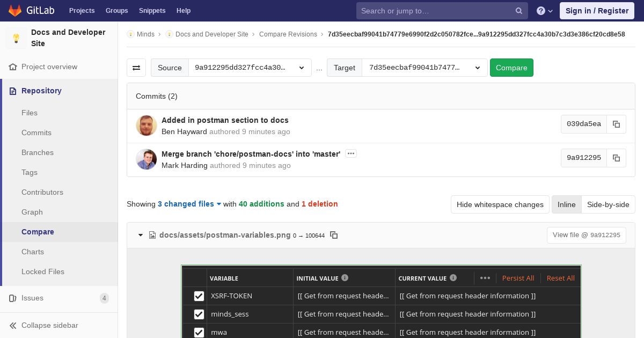Click Ben Hayward's avatar thumbnail
This screenshot has height=338, width=644.
pyautogui.click(x=147, y=126)
